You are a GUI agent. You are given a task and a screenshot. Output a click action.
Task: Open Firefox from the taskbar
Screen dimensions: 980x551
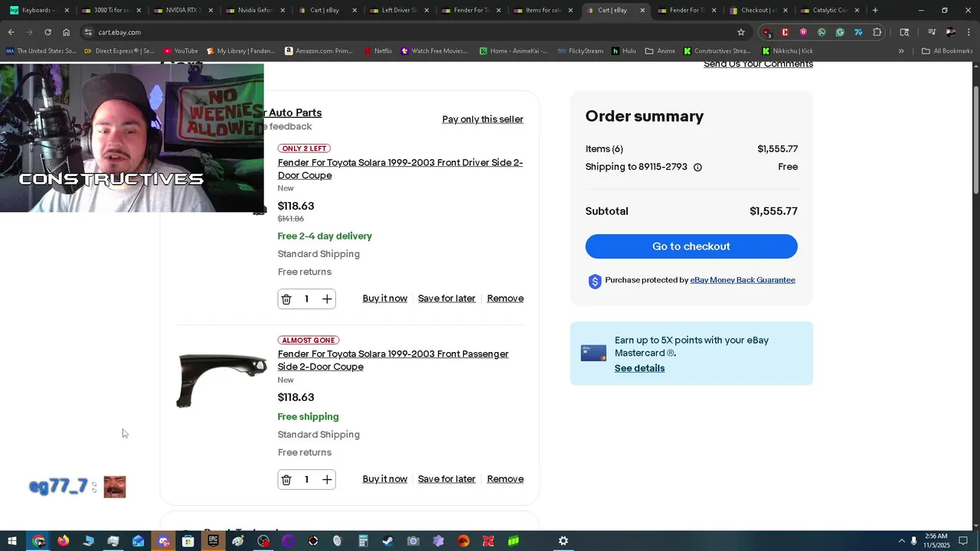tap(63, 541)
